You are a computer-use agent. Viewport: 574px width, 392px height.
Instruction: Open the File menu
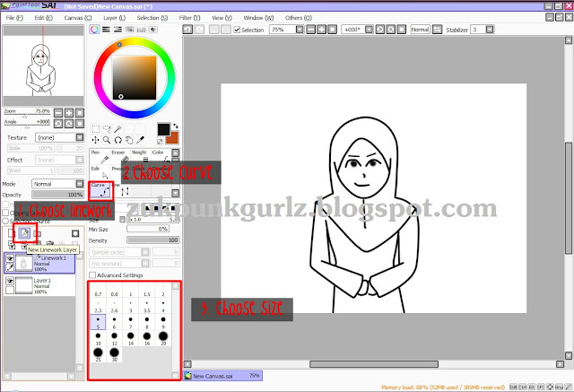pos(14,18)
